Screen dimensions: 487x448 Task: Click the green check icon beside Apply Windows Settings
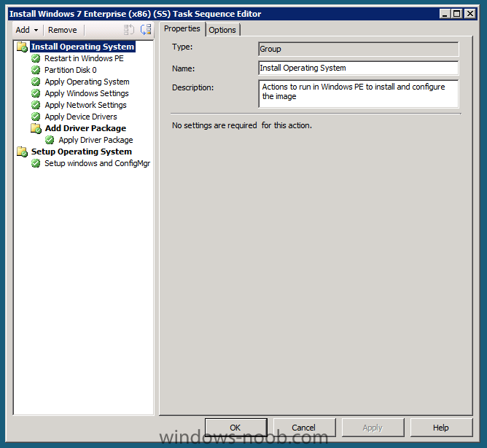(x=36, y=93)
